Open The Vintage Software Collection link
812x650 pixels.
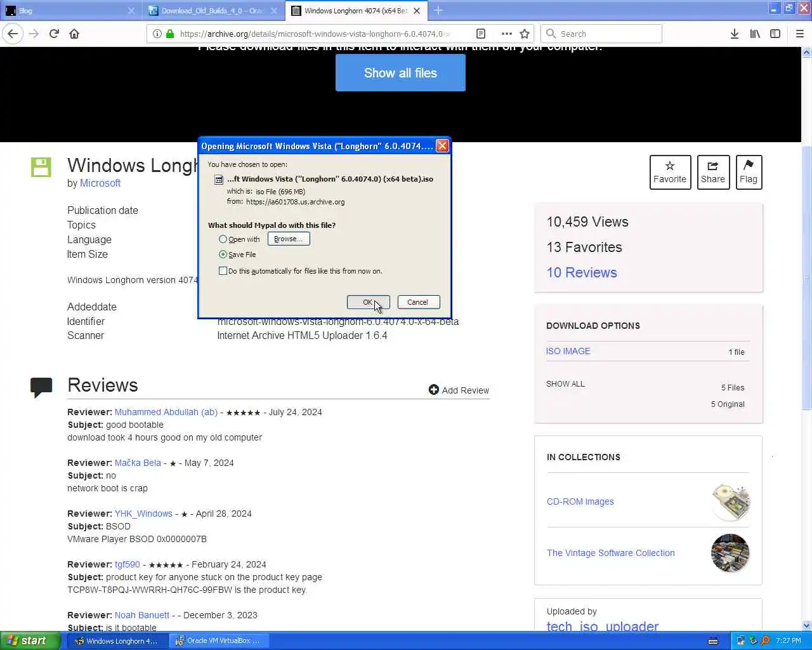click(611, 553)
